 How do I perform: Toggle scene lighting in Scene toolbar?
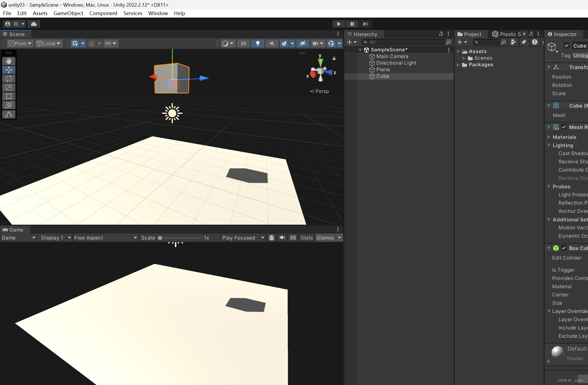click(x=258, y=43)
